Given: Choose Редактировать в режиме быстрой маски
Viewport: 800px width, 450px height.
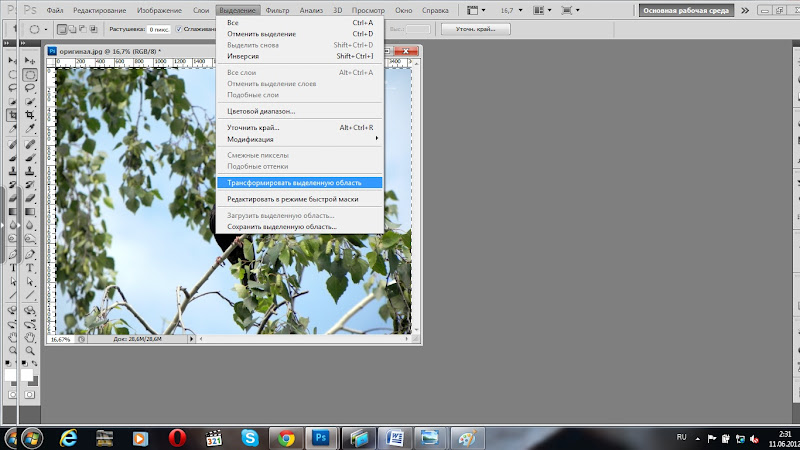Looking at the screenshot, I should click(300, 199).
